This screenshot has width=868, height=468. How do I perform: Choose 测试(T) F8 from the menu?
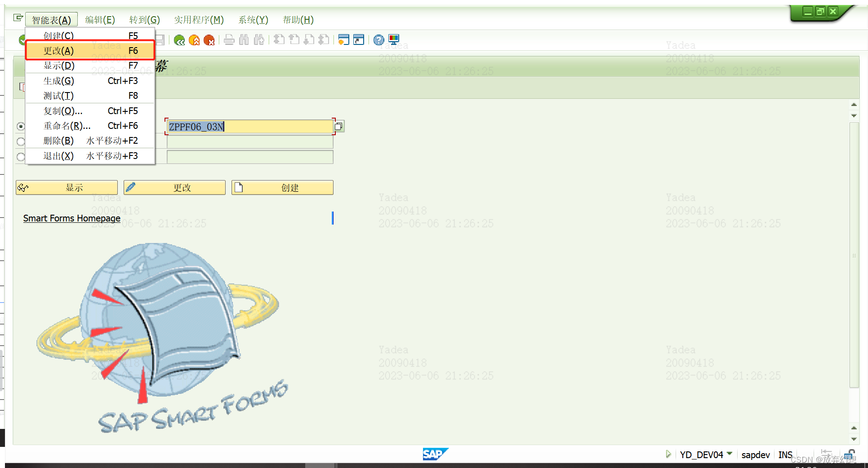[x=90, y=96]
